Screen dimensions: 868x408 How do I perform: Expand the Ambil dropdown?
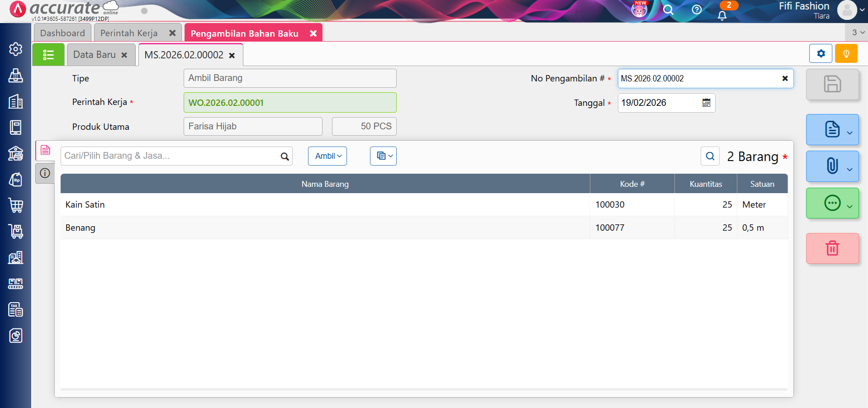click(328, 156)
